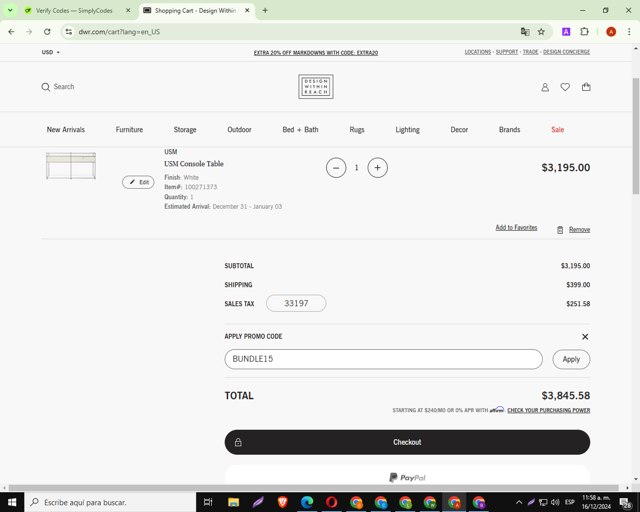
Task: Open the account profile icon
Action: point(545,87)
